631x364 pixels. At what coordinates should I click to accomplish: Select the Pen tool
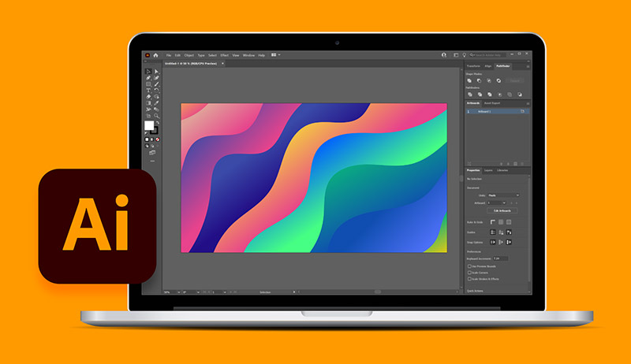tap(148, 78)
